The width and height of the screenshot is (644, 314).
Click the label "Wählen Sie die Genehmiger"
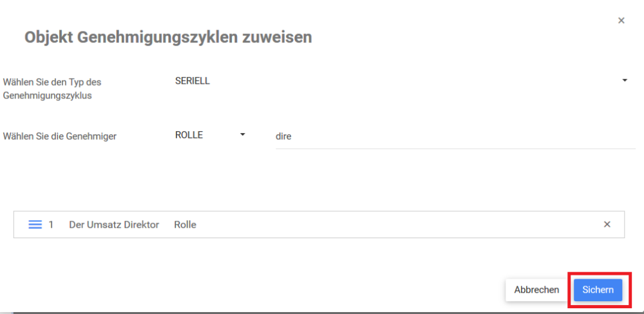click(60, 136)
